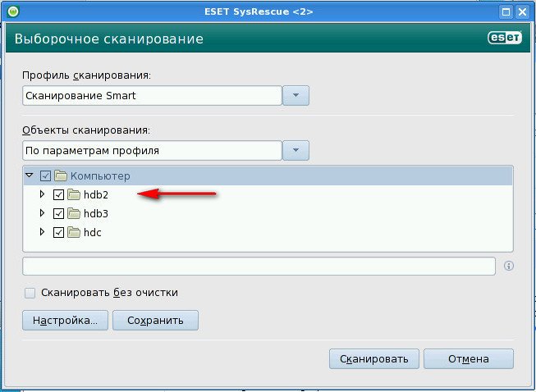Open the Объекты сканирования dropdown arrow
The height and width of the screenshot is (392, 536).
pyautogui.click(x=295, y=150)
